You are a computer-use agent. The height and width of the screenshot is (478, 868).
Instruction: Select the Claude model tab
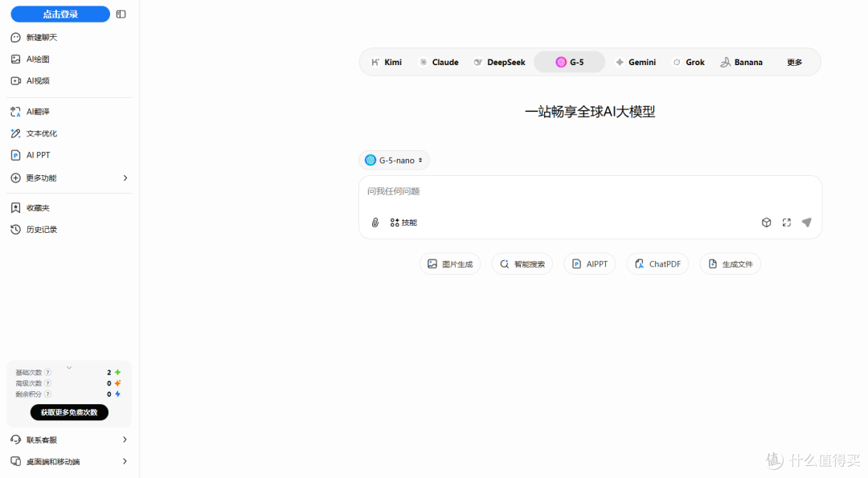tap(439, 62)
